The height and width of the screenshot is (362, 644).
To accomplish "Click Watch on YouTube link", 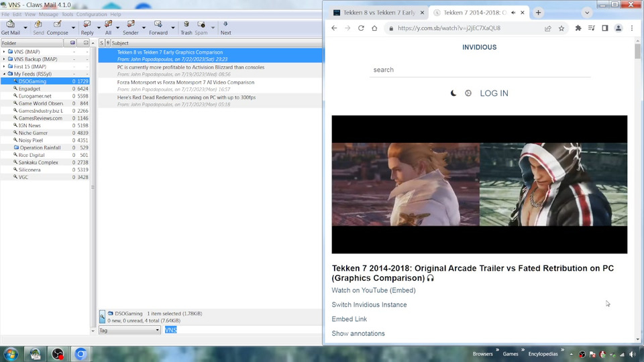I will [x=360, y=290].
